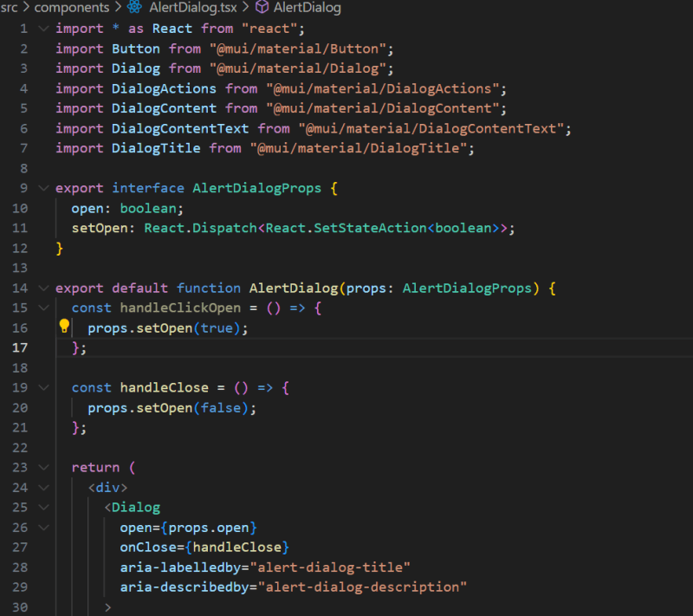The image size is (693, 616).
Task: Fold the handleClickOpen arrow function on line 15
Action: coord(44,308)
